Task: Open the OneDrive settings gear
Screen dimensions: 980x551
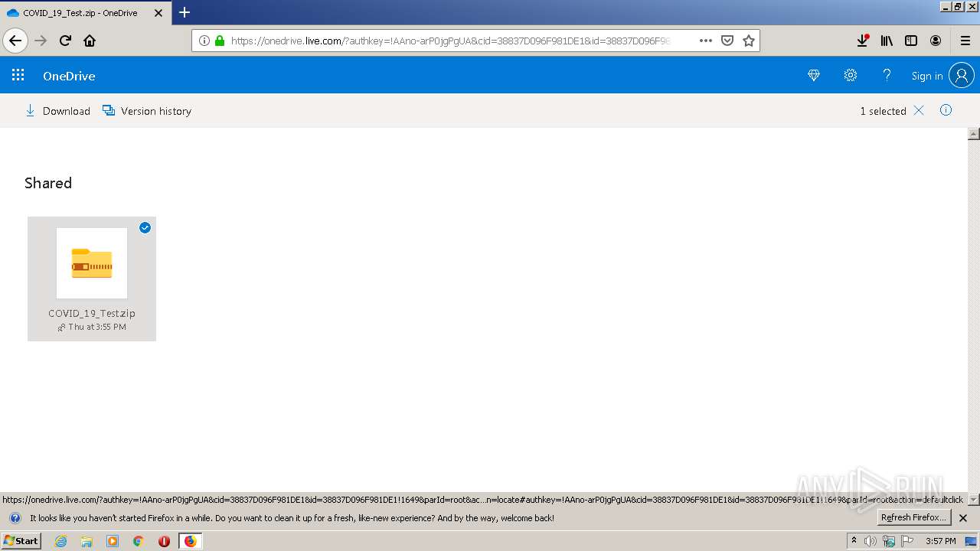Action: click(x=851, y=75)
